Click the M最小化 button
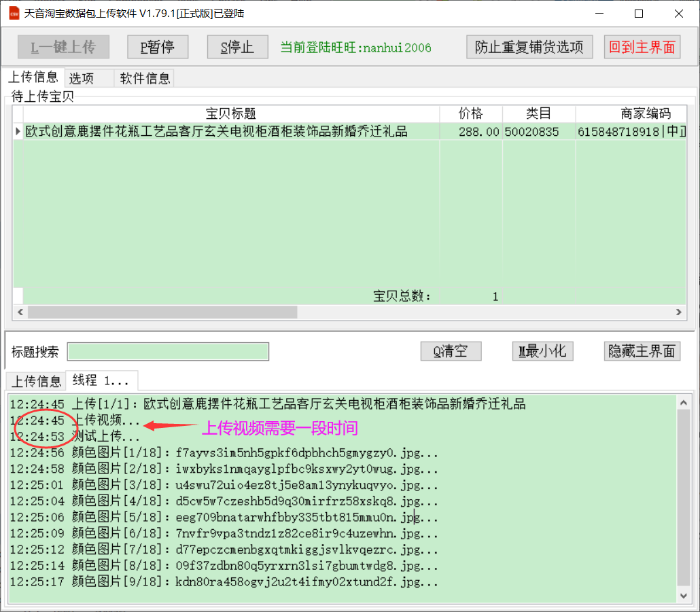Image resolution: width=700 pixels, height=612 pixels. click(x=542, y=351)
